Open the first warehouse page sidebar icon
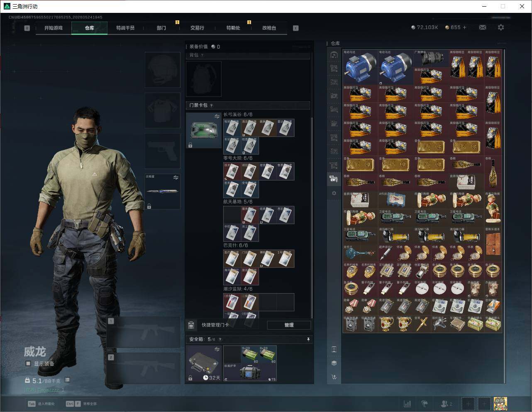Viewport: 532px width, 412px height. coord(334,55)
